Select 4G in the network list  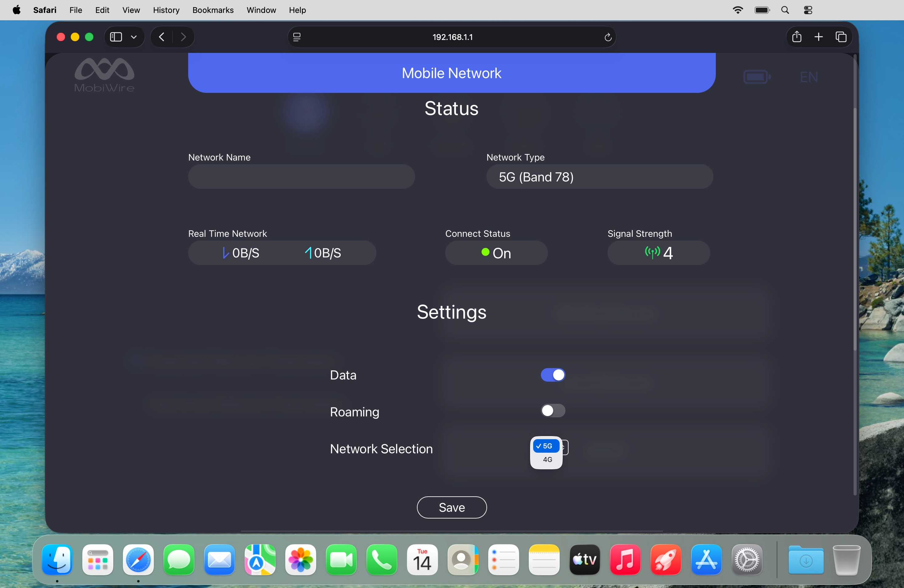pos(547,460)
